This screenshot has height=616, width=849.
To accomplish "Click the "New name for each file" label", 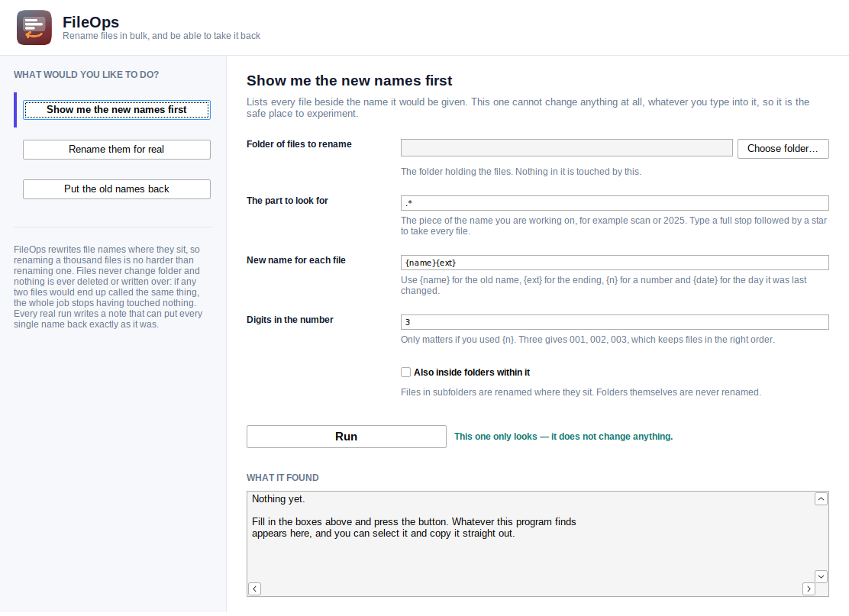I will (296, 260).
